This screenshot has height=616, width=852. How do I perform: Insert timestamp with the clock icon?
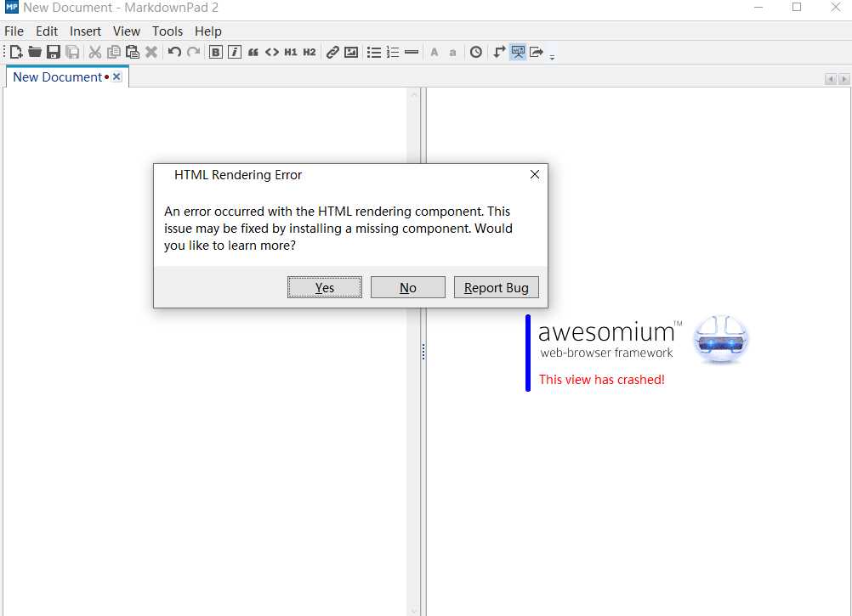[476, 52]
